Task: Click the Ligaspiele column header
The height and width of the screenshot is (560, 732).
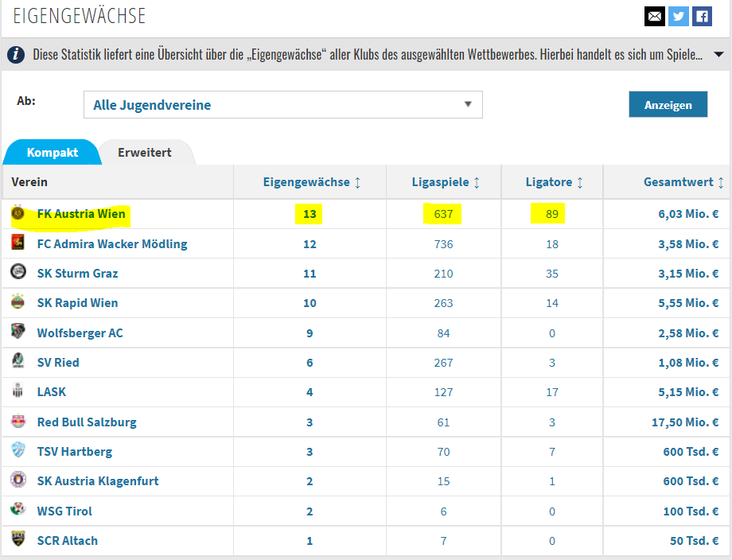Action: tap(440, 182)
